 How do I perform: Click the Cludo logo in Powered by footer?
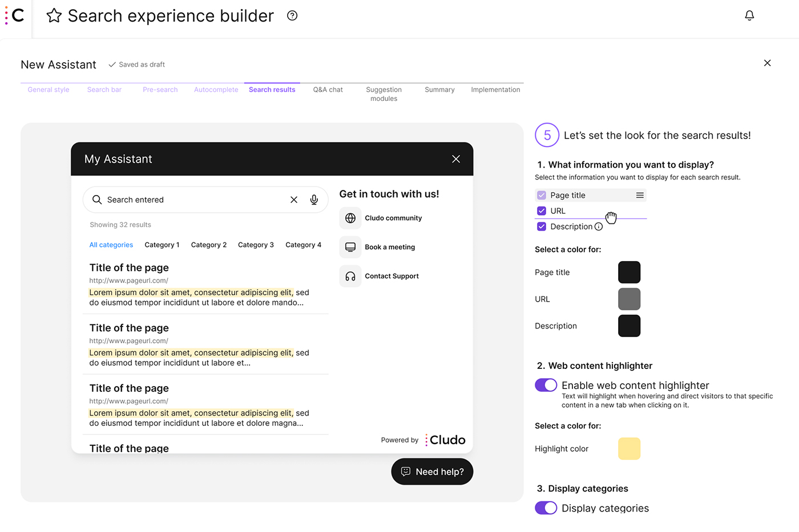(445, 440)
